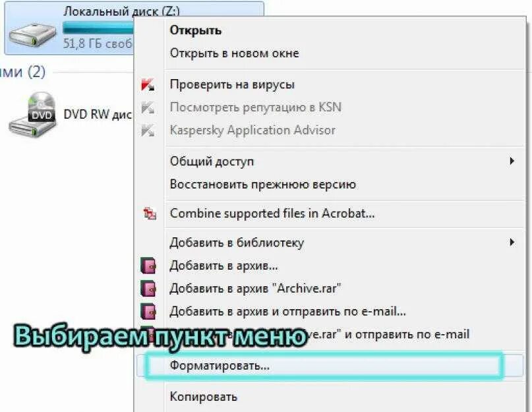Select Восстановить прежнюю версию
Image resolution: width=532 pixels, height=412 pixels.
pos(262,185)
